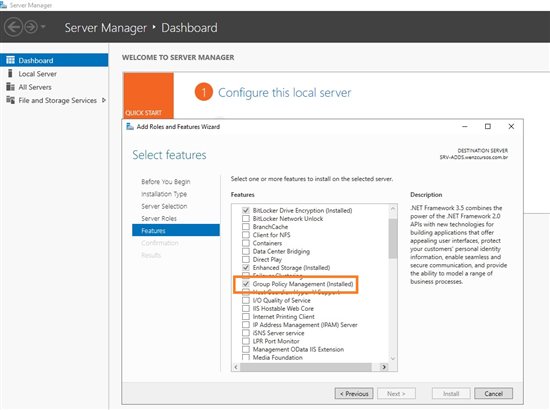Screen dimensions: 550x410
Task: Check the Data Center Bridging feature
Action: point(246,251)
